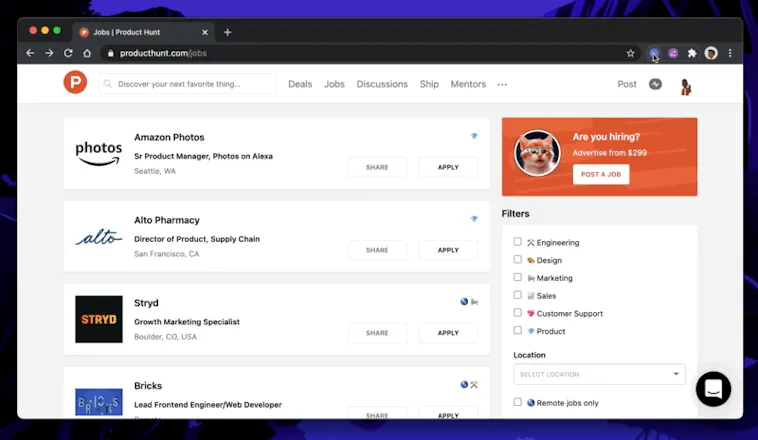
Task: Open a new browser tab
Action: tap(228, 32)
